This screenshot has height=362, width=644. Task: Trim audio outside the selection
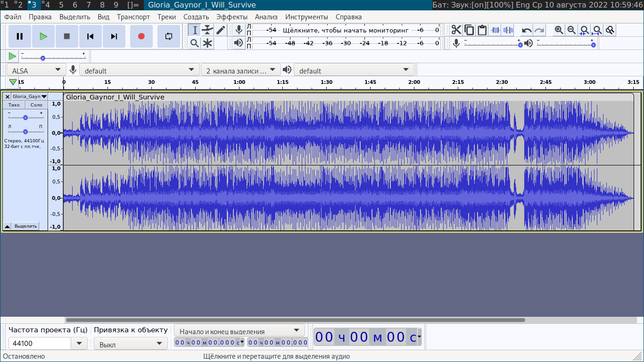click(x=495, y=30)
